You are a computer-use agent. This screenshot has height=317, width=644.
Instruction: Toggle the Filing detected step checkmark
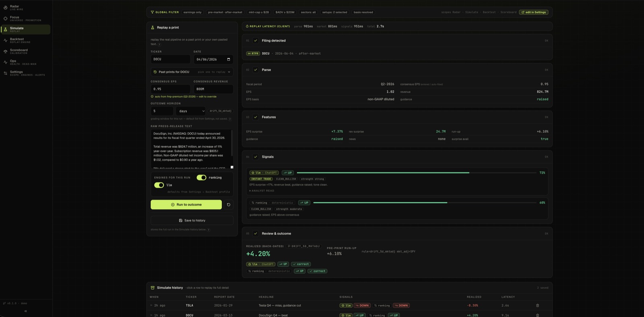[255, 40]
